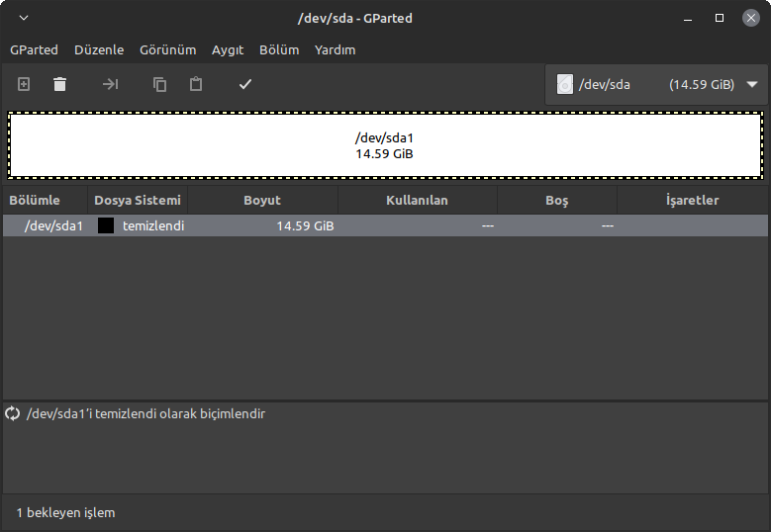Click the '1 bekleyen işlem' status text

[x=66, y=512]
